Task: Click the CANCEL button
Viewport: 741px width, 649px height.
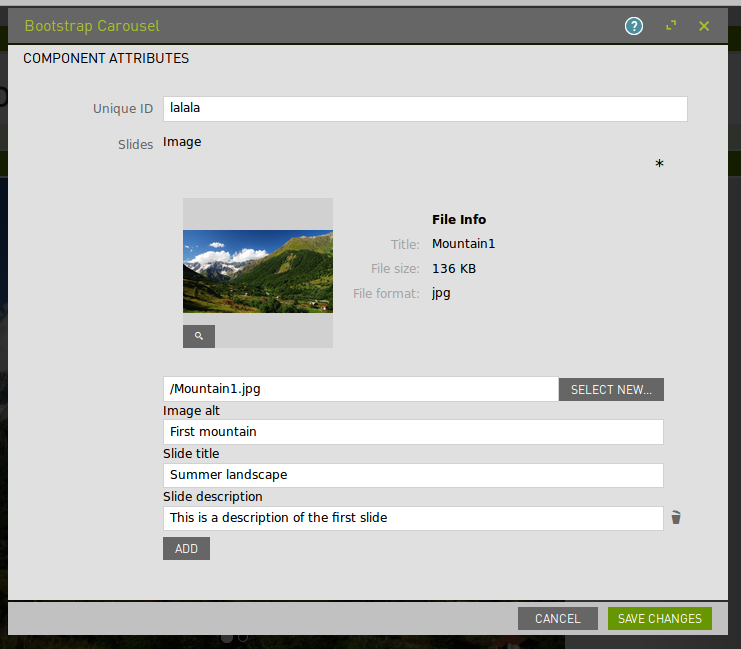Action: point(558,618)
